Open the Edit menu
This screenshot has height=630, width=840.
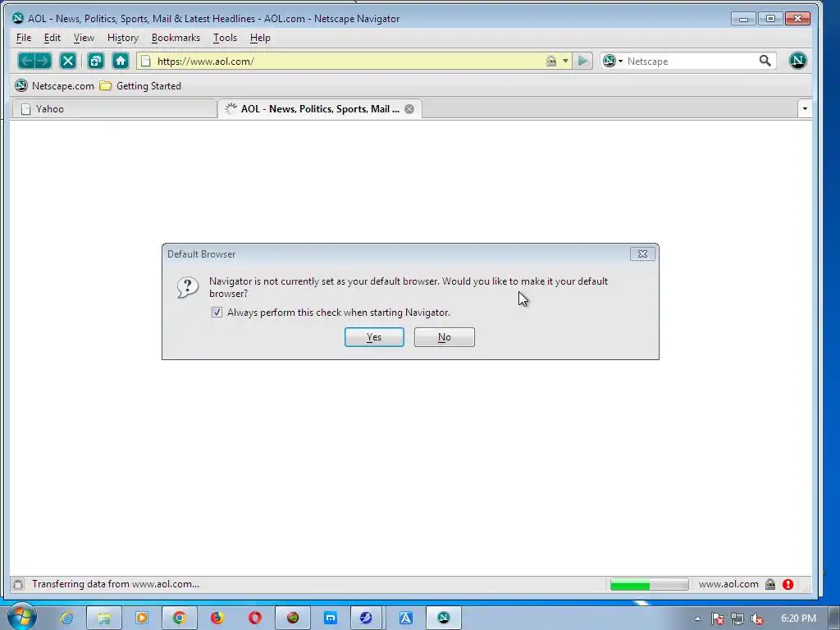52,38
